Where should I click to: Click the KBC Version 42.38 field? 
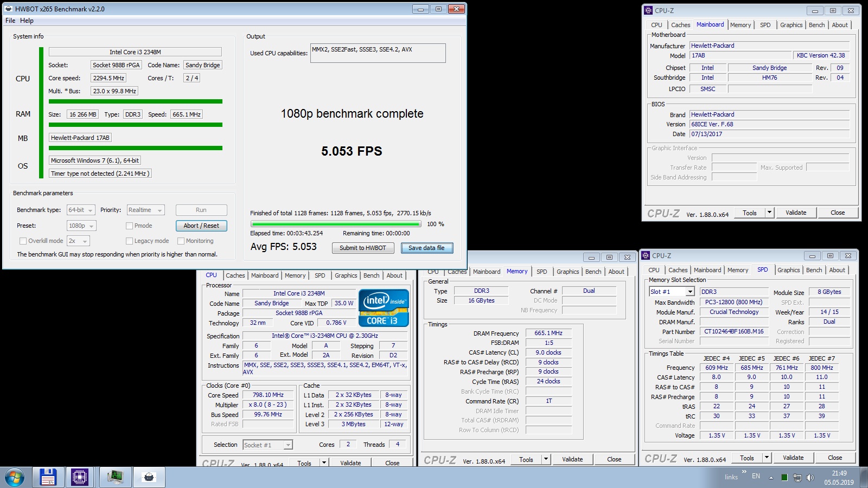click(x=821, y=55)
